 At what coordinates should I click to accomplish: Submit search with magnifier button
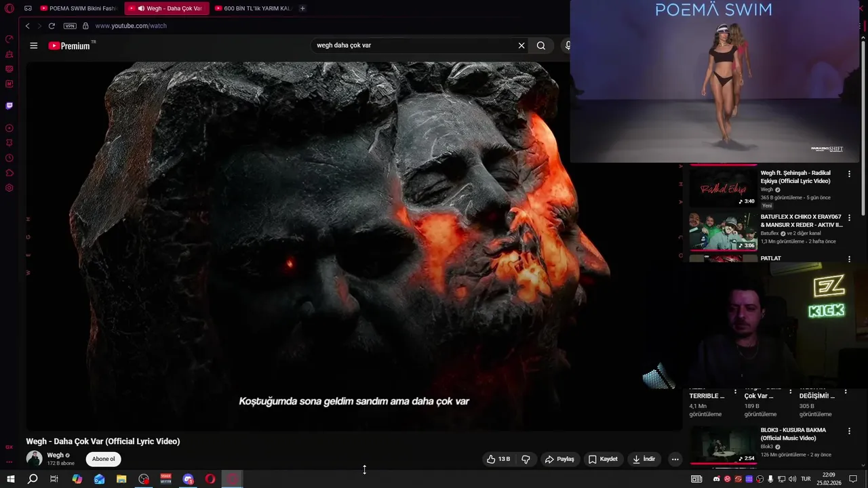pyautogui.click(x=540, y=45)
